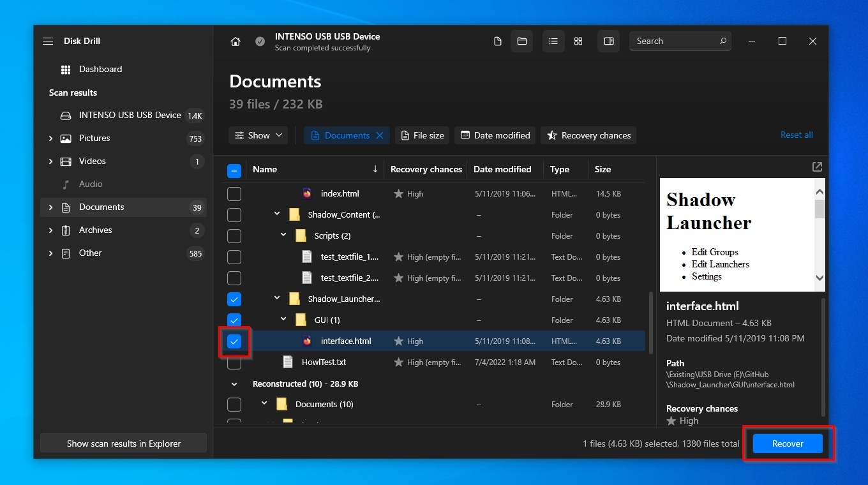Click the Scripts (2) folder icon
Image resolution: width=868 pixels, height=485 pixels.
coord(301,235)
